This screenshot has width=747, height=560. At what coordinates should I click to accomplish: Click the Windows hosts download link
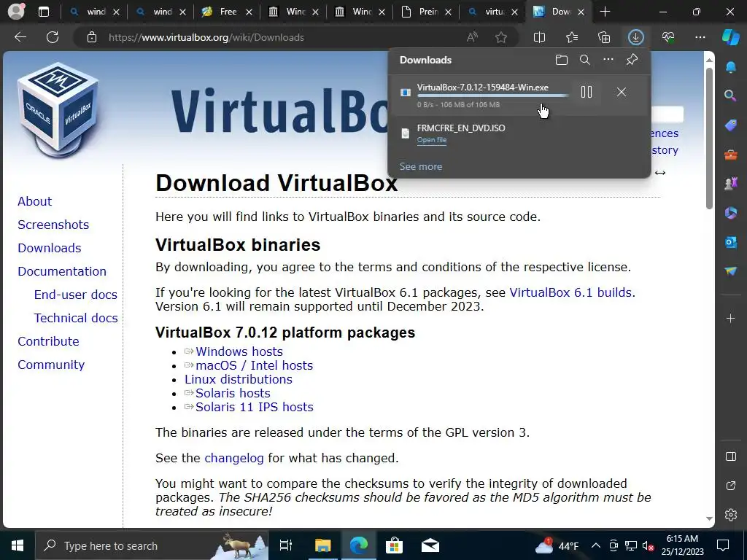(239, 351)
